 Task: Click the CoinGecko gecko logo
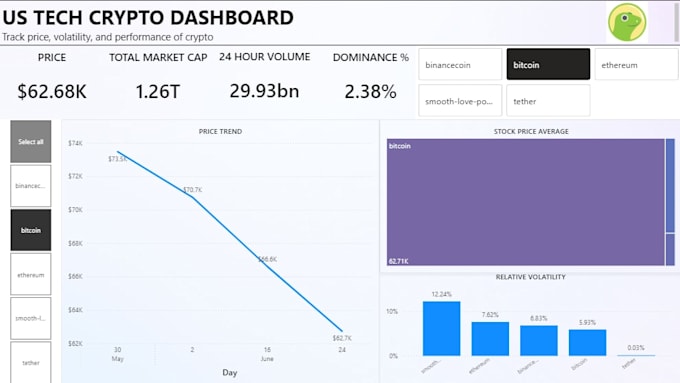coord(627,22)
